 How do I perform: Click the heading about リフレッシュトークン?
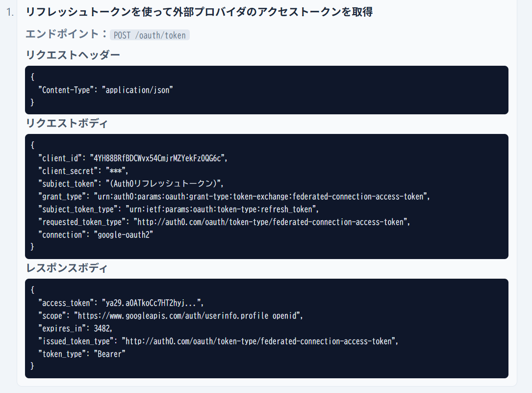click(x=199, y=12)
